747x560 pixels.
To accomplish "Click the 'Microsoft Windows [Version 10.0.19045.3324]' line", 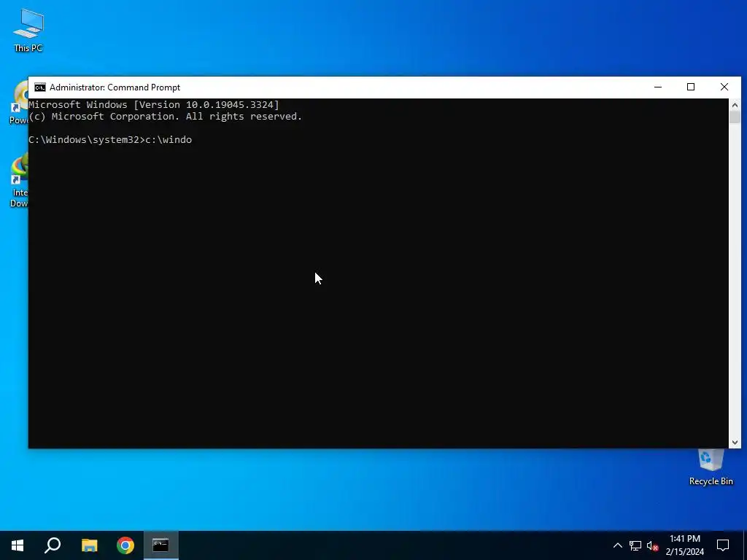I will [154, 105].
